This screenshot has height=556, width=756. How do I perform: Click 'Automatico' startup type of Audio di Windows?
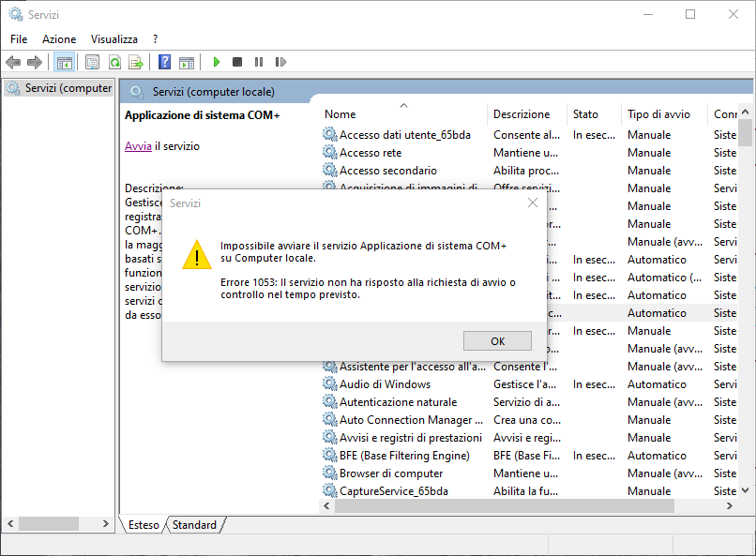(x=657, y=384)
